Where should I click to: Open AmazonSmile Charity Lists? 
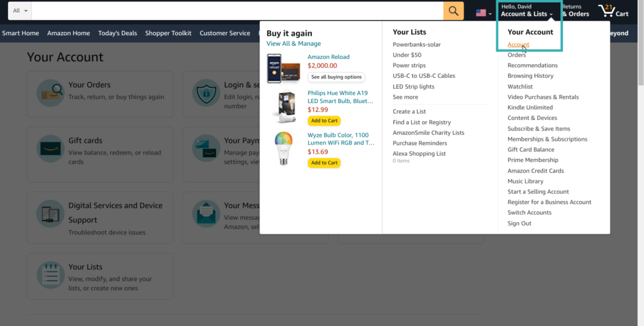428,133
